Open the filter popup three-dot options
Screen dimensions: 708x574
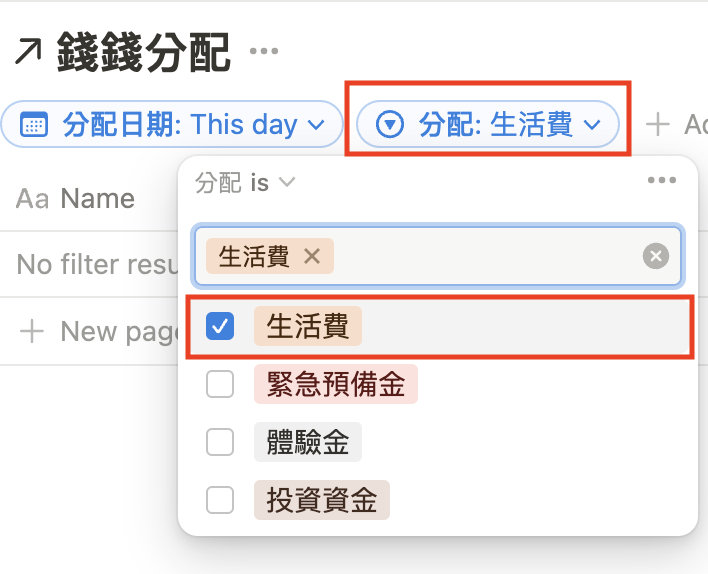pyautogui.click(x=662, y=181)
